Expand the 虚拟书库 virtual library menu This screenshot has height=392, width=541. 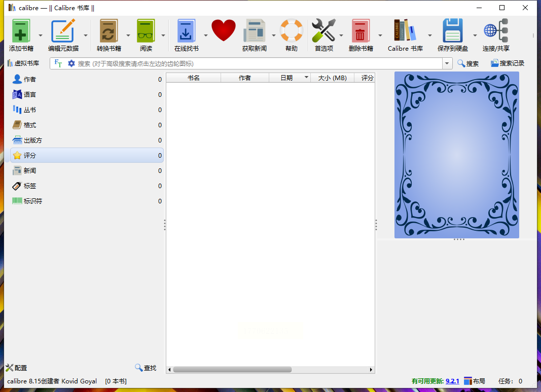(23, 63)
